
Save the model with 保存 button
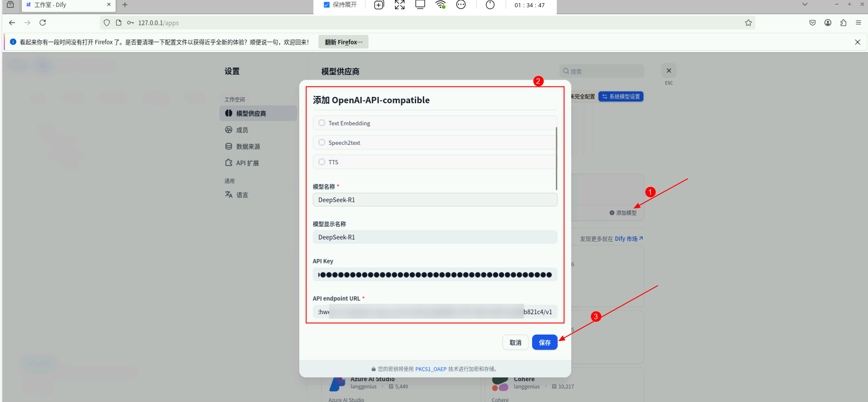pyautogui.click(x=544, y=343)
